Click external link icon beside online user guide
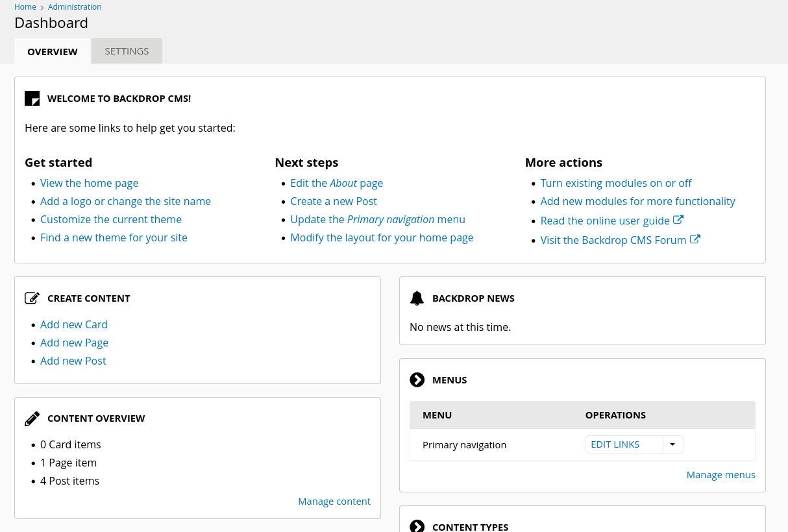This screenshot has width=788, height=532. coord(678,220)
